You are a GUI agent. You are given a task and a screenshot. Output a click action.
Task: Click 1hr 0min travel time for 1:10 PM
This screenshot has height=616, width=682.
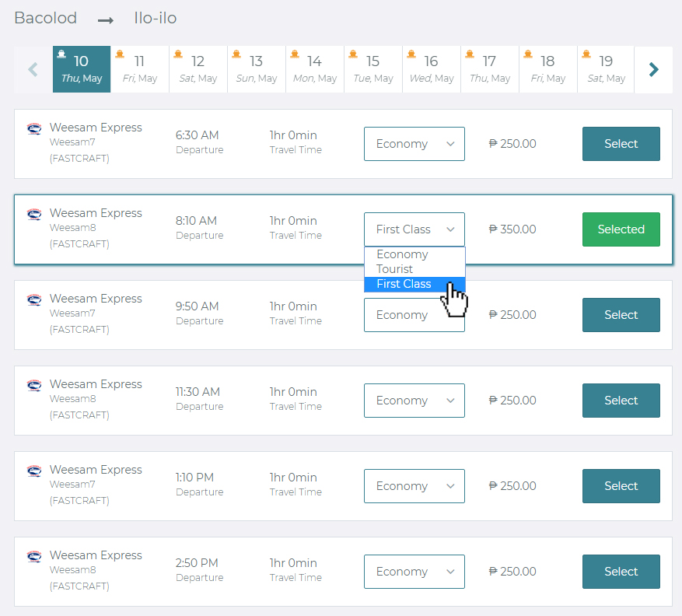tap(293, 478)
